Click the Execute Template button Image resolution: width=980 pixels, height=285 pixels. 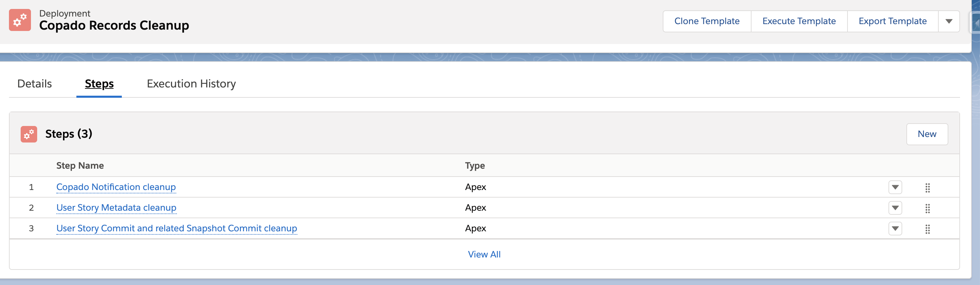pyautogui.click(x=799, y=21)
